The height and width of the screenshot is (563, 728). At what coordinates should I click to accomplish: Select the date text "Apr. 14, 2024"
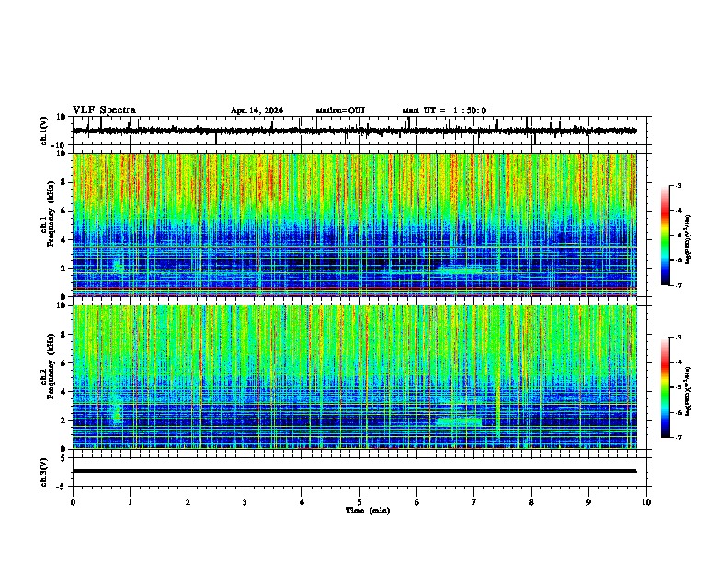click(x=256, y=110)
